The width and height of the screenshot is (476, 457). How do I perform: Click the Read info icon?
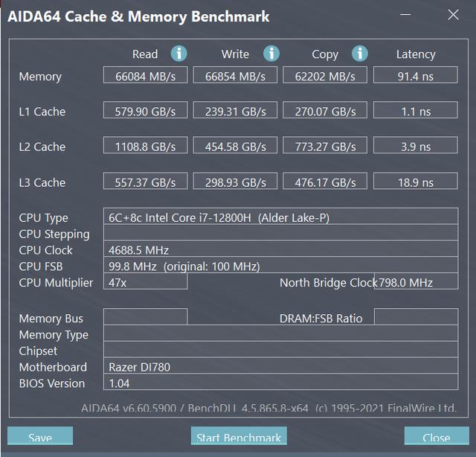[178, 53]
